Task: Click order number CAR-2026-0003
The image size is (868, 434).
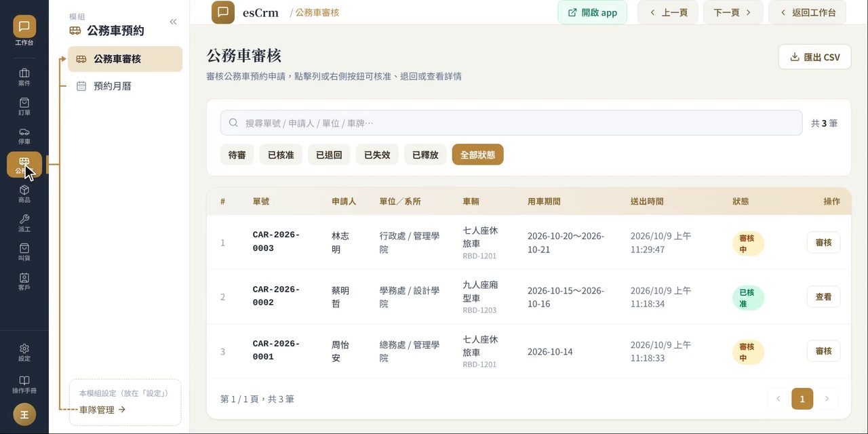Action: tap(276, 241)
